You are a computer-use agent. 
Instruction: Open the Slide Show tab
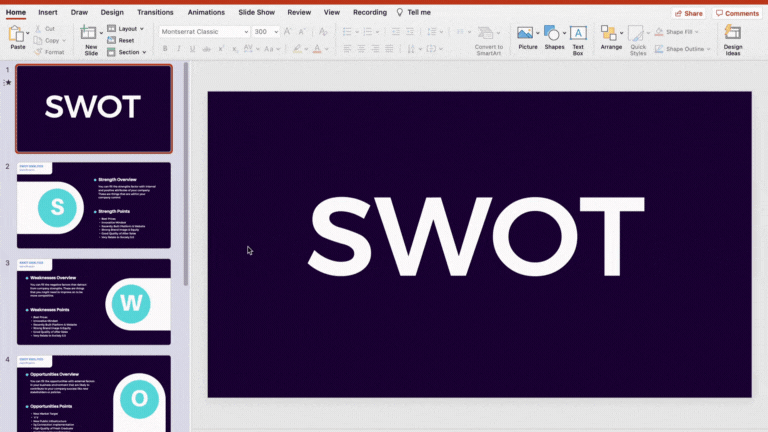(x=257, y=12)
